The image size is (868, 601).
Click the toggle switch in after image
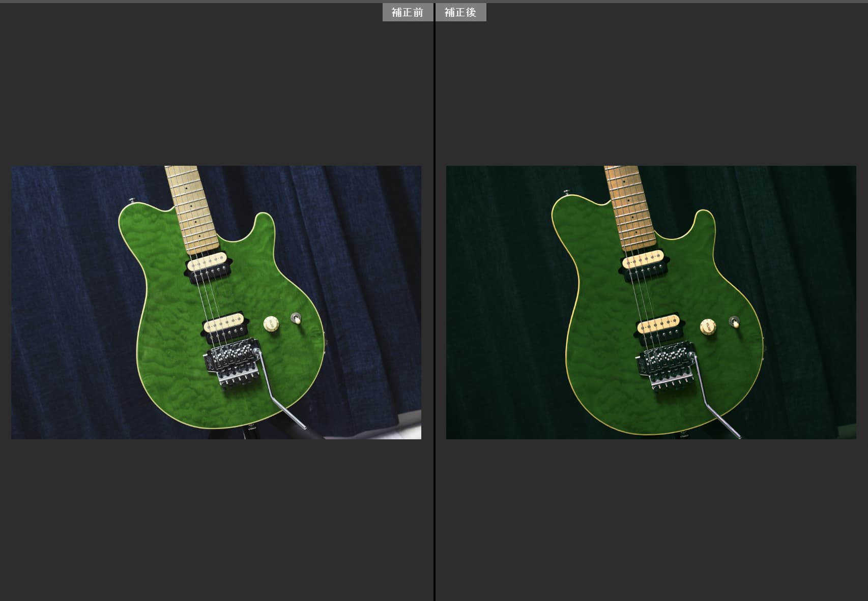[x=733, y=321]
